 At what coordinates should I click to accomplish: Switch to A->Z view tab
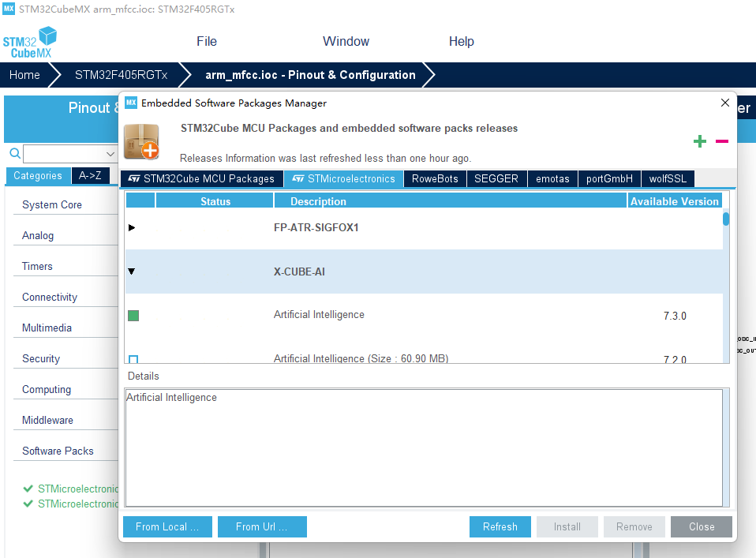click(90, 176)
